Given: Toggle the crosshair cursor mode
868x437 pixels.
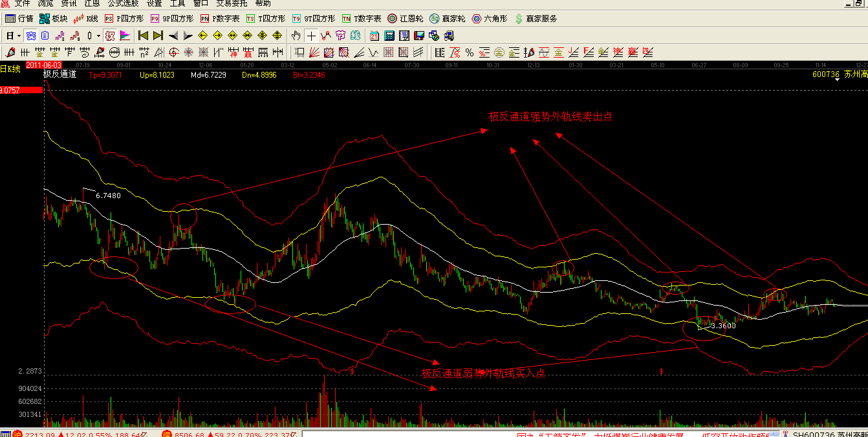Looking at the screenshot, I should pyautogui.click(x=311, y=36).
